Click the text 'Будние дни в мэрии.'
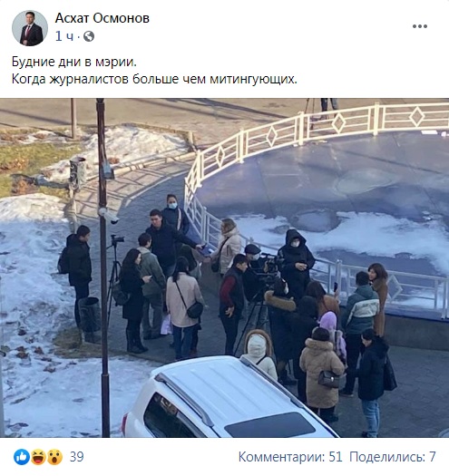This screenshot has width=449, height=476. pyautogui.click(x=74, y=62)
